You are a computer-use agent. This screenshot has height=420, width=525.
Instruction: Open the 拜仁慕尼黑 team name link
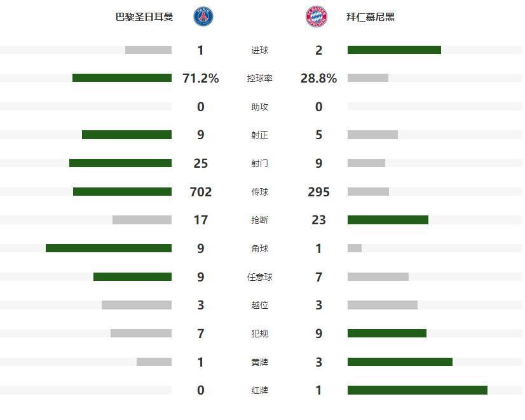coord(371,17)
